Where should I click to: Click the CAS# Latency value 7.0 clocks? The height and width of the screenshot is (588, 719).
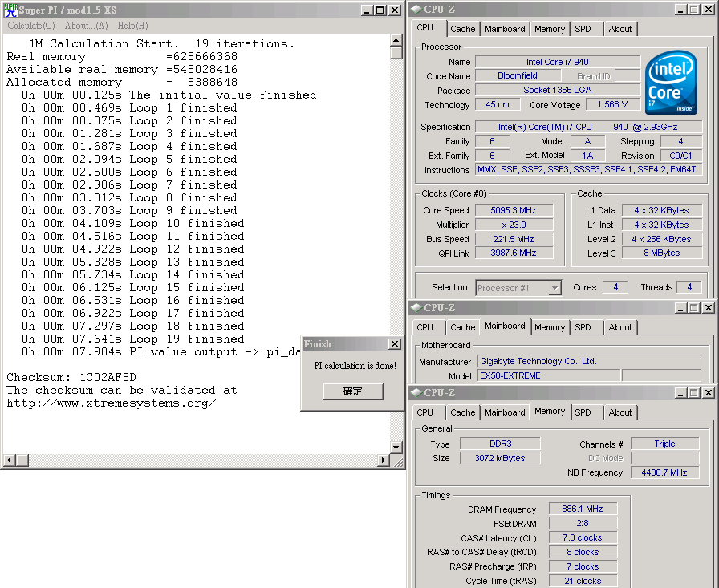pos(583,537)
